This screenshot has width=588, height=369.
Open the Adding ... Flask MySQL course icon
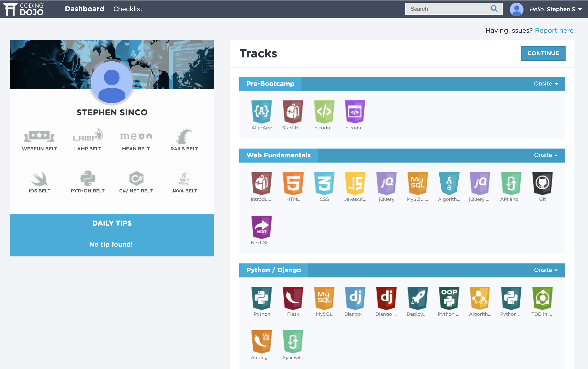[262, 342]
